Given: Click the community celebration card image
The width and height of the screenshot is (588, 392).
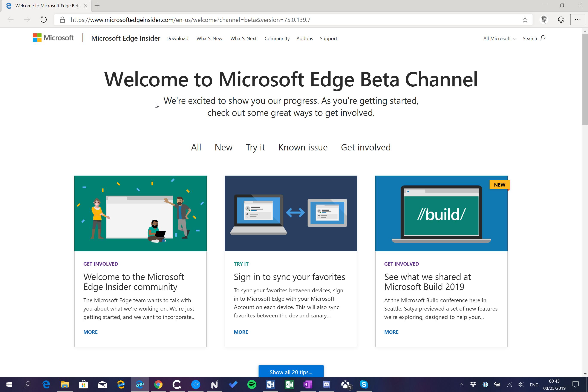Looking at the screenshot, I should click(x=141, y=213).
